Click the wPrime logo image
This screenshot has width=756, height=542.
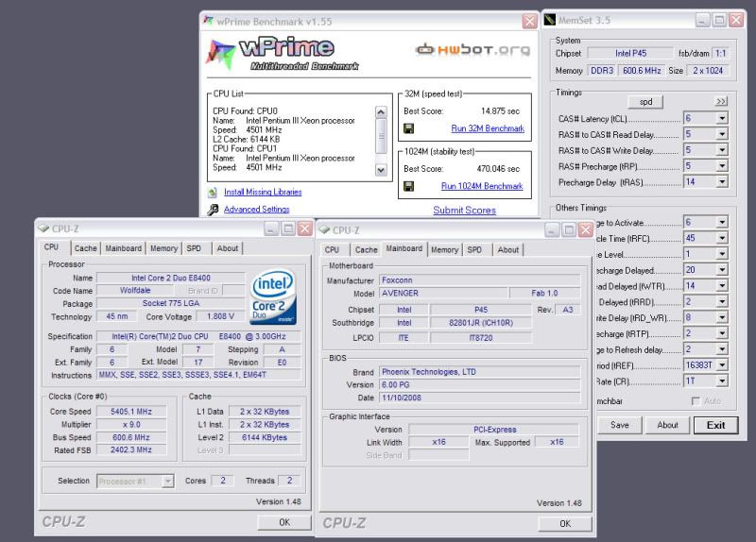tap(283, 53)
